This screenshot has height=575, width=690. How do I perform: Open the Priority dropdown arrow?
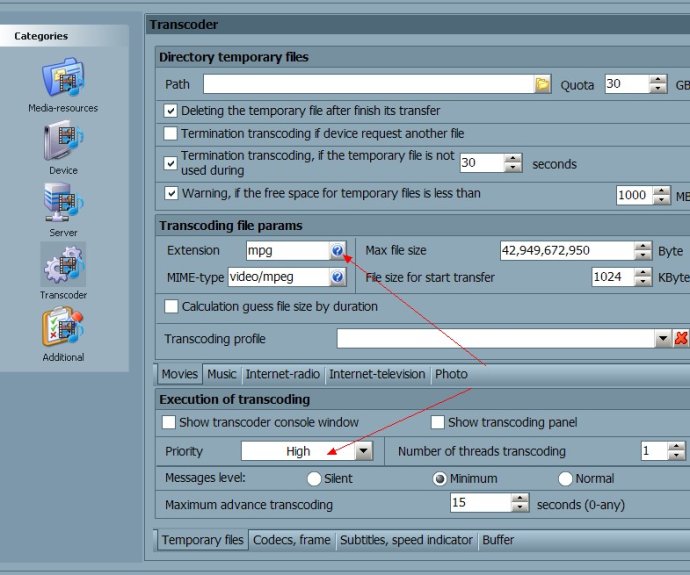pyautogui.click(x=364, y=451)
